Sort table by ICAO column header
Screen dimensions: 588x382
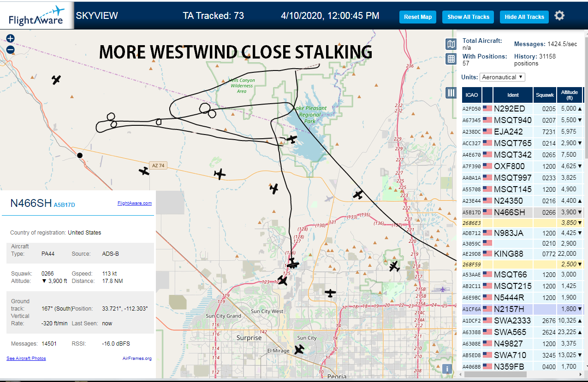tap(472, 95)
